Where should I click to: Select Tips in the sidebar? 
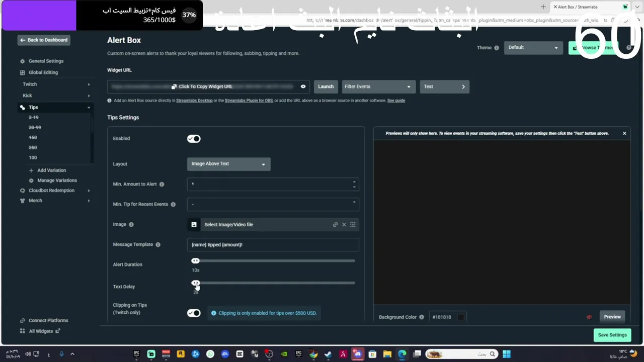point(33,108)
